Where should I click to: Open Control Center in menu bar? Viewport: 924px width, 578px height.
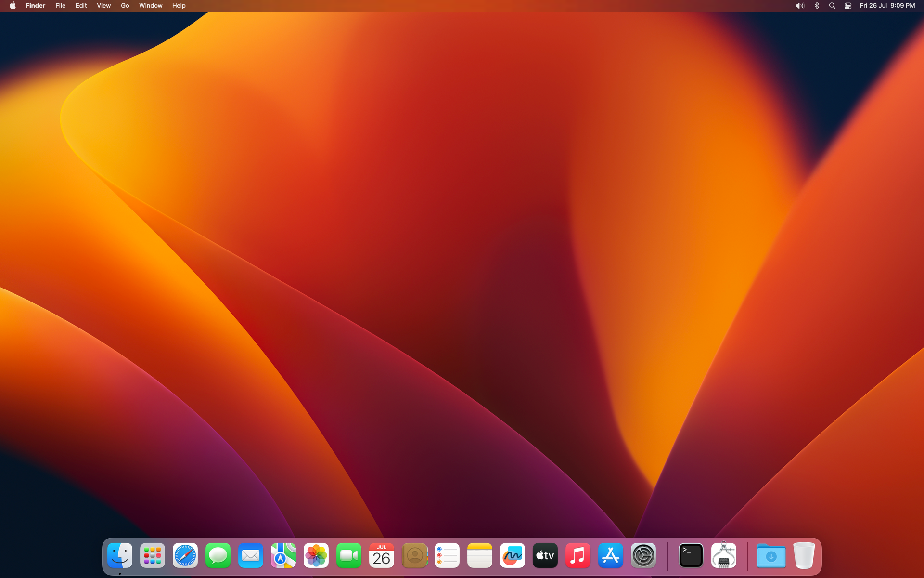click(848, 6)
